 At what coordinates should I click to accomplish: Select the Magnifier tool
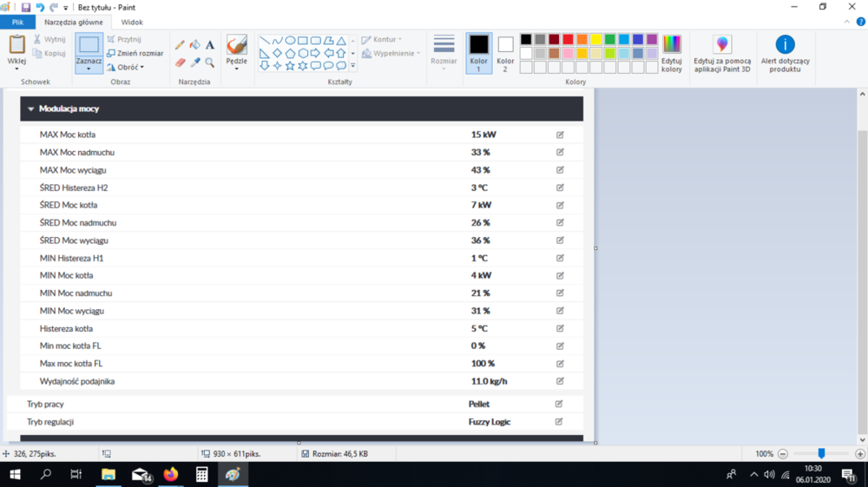point(210,63)
